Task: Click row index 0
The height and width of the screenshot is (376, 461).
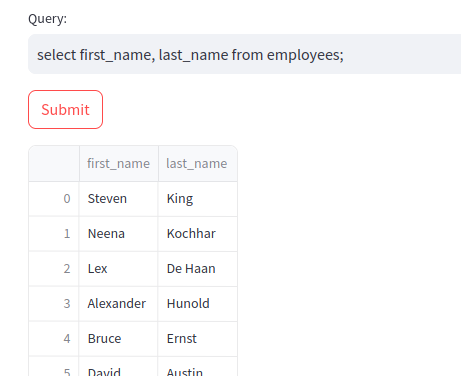Action: [x=54, y=199]
